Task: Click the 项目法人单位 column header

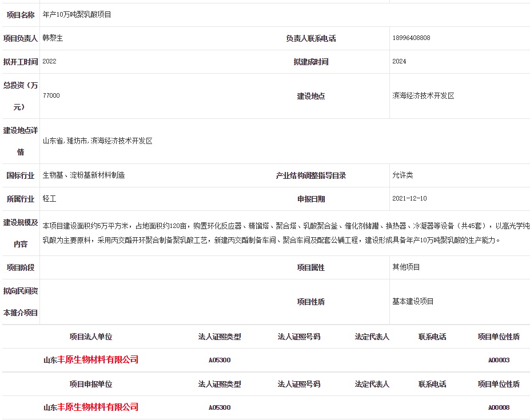Action: point(91,337)
